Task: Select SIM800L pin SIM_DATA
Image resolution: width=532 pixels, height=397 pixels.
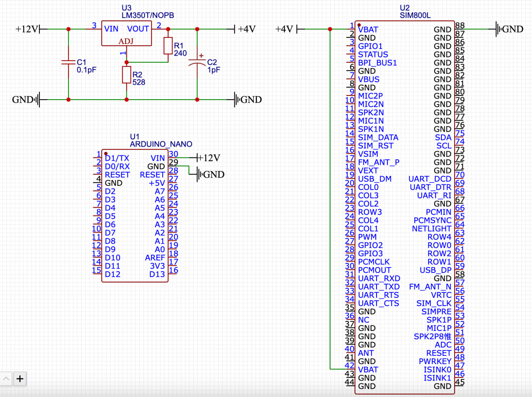Action: tap(378, 137)
